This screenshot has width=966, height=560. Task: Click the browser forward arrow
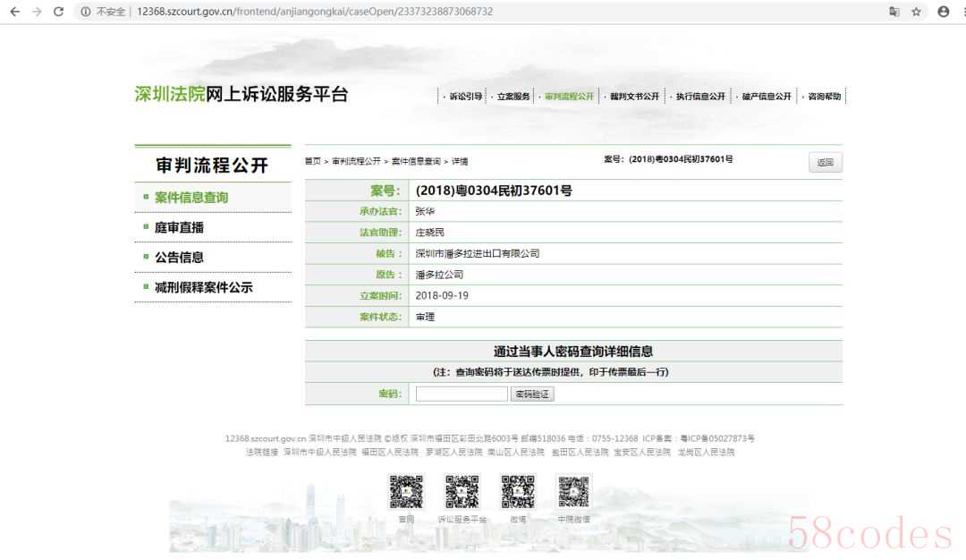click(x=37, y=12)
